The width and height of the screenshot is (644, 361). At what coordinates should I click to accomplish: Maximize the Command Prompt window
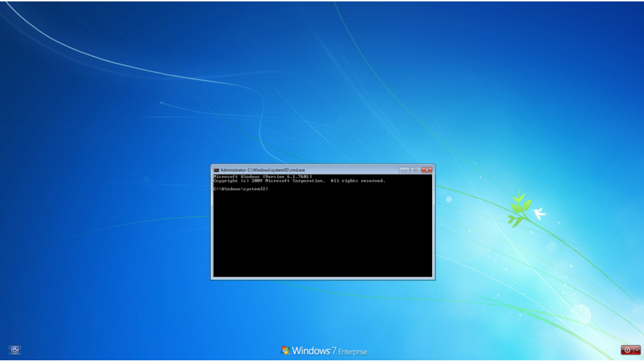(x=415, y=170)
